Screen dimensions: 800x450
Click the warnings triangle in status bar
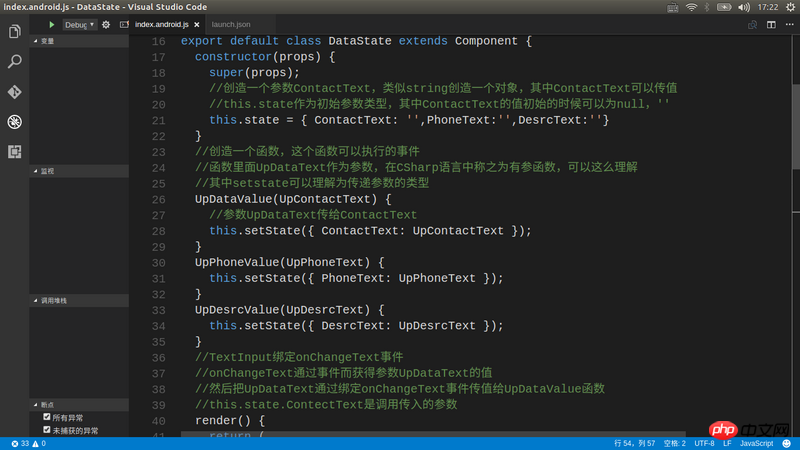point(35,444)
